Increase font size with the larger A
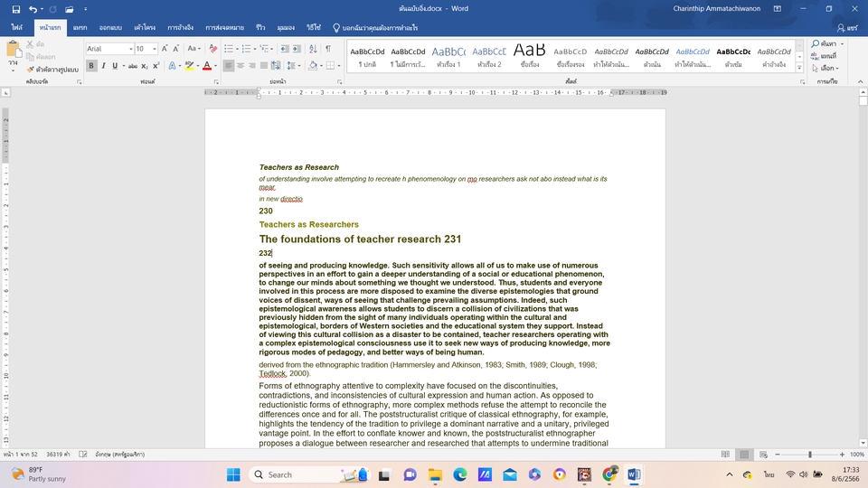Screen dimensions: 868x488 point(165,49)
